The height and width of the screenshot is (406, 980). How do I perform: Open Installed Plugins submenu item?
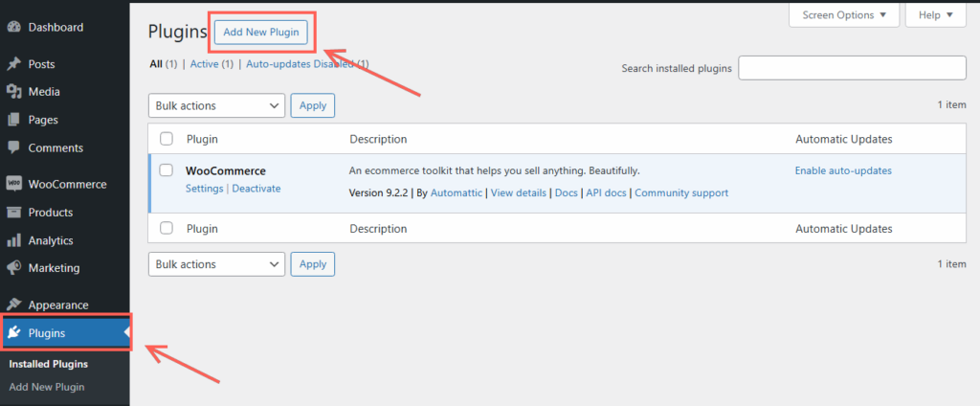point(49,364)
